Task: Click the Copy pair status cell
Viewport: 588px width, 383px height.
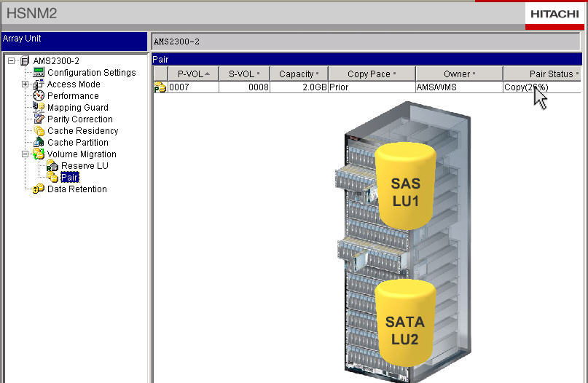Action: 542,87
